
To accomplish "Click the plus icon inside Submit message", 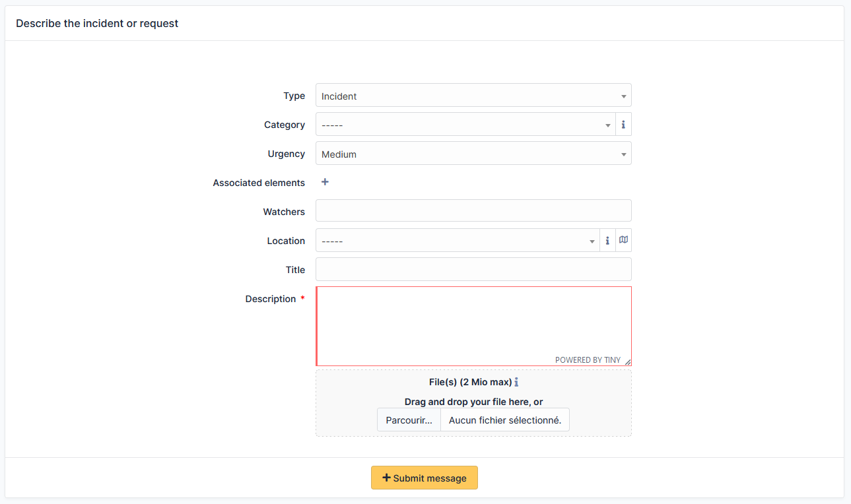I will (388, 477).
